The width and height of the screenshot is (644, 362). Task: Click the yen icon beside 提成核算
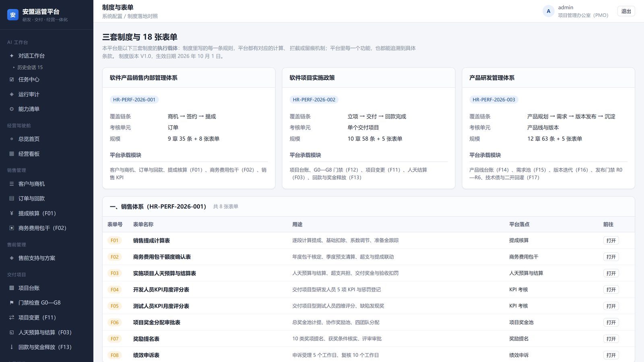12,213
